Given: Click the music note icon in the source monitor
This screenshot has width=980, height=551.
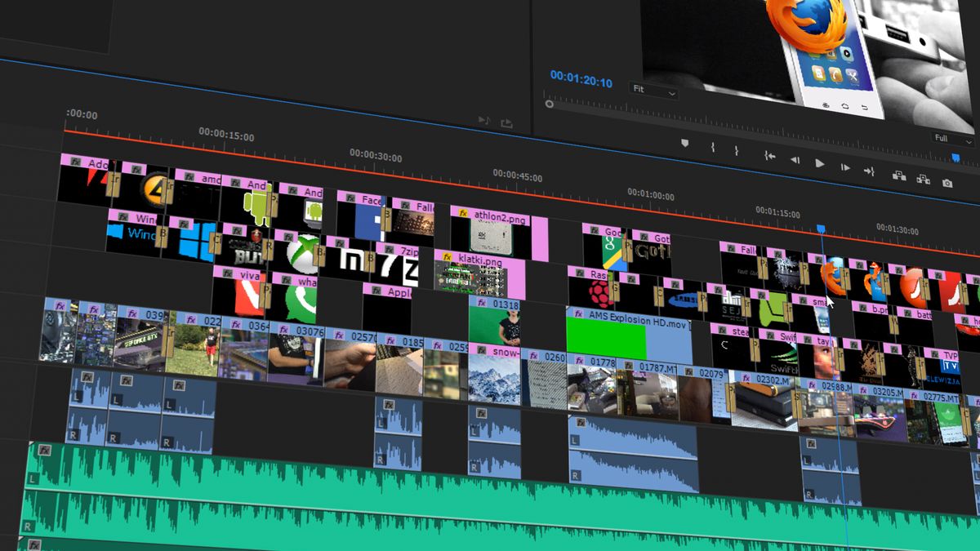Looking at the screenshot, I should pos(483,121).
